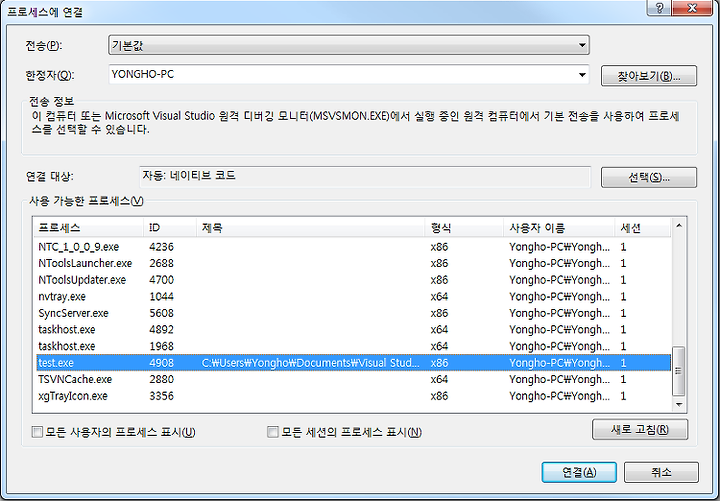Enable 모든 세션의 프로세스 표시 checkbox
Image resolution: width=720 pixels, height=501 pixels.
[x=273, y=432]
